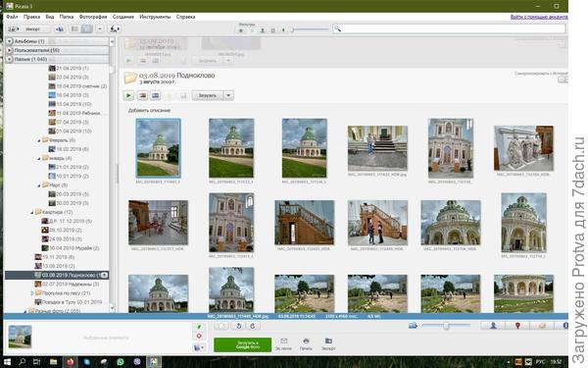Toggle the faces-only filter icon
Screen dimensions: 588x368
263,30
